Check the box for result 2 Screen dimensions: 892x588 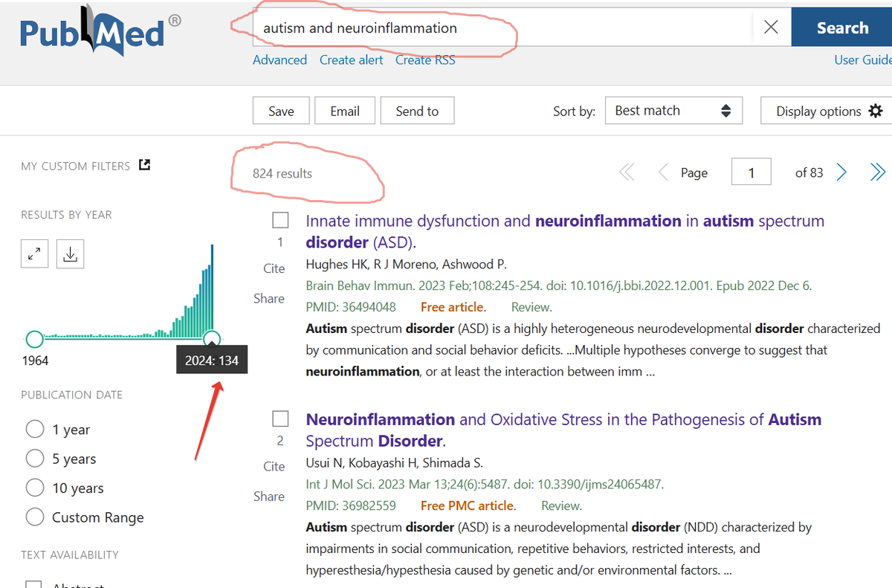(x=280, y=419)
